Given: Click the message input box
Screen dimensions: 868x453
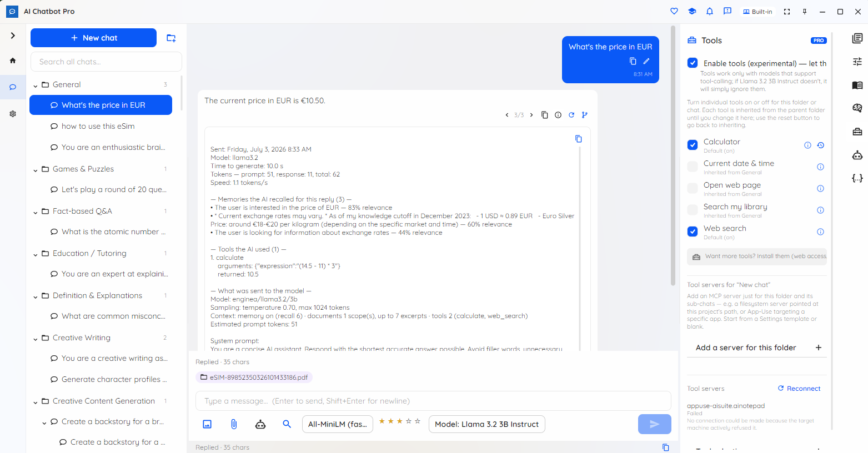Looking at the screenshot, I should click(x=433, y=401).
